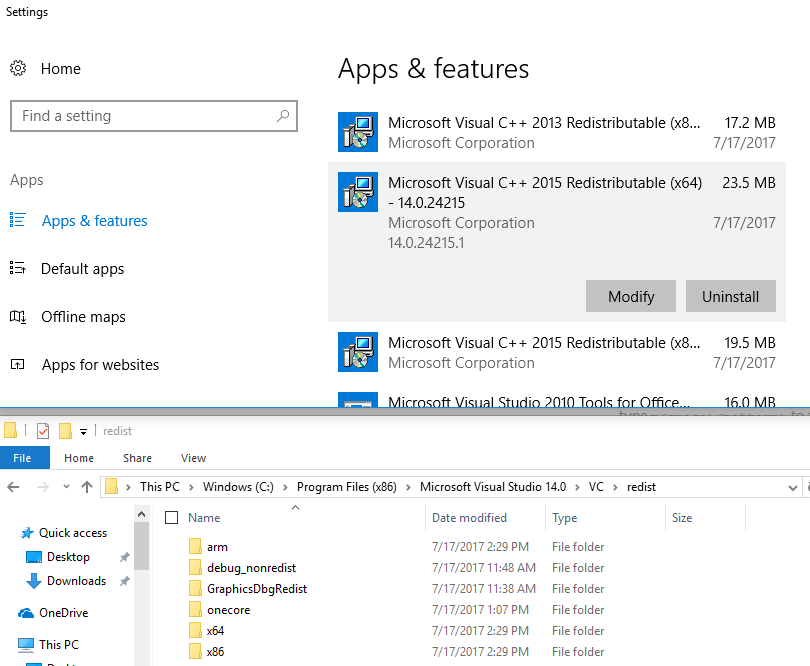Click the Visual C++ 2013 Redistributable installer icon

(357, 132)
